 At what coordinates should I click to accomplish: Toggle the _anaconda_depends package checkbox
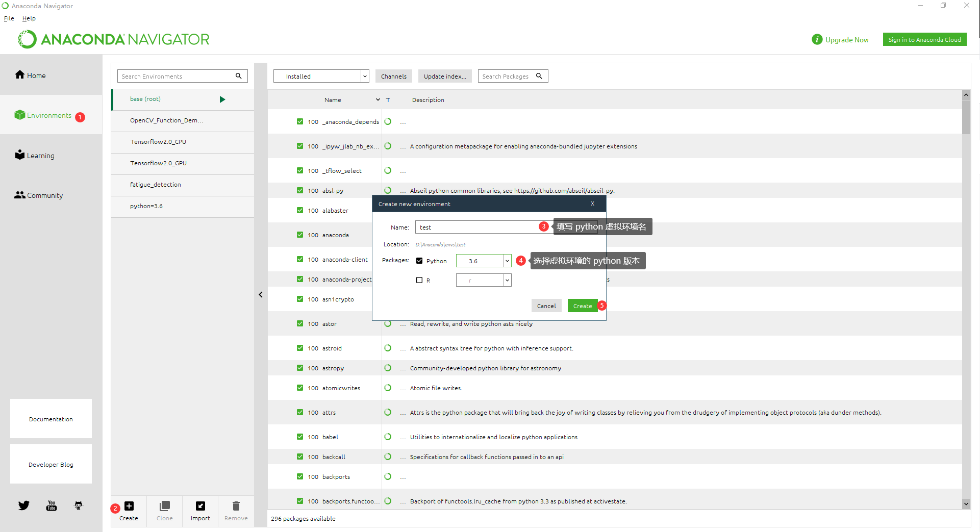coord(300,121)
